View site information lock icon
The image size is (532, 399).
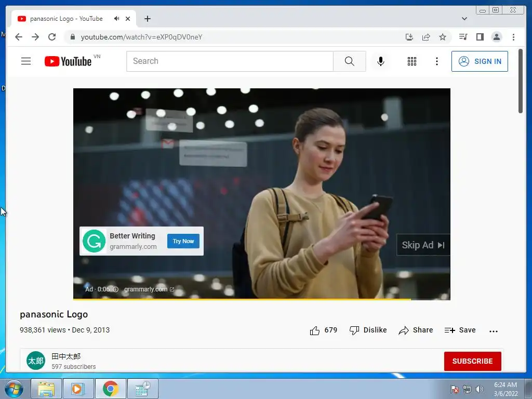pos(72,37)
